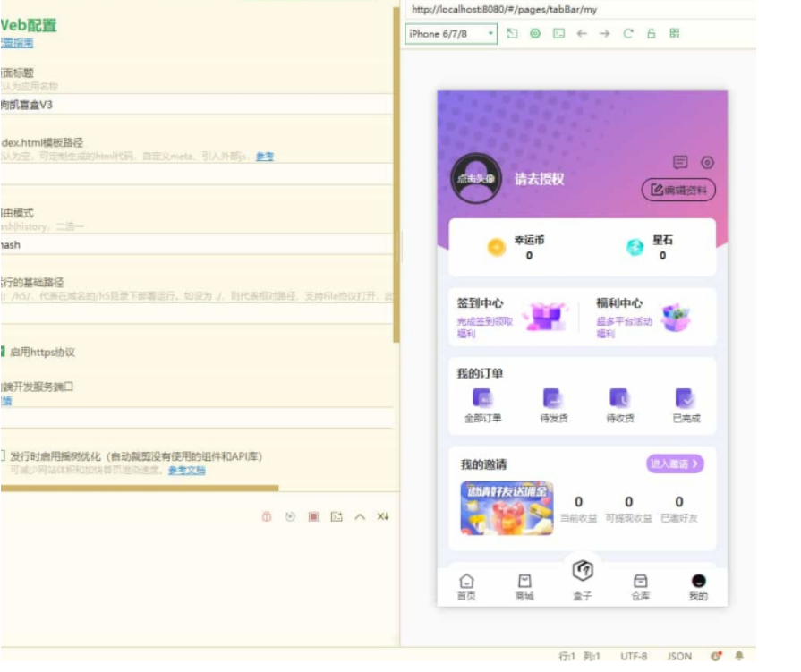
Task: Click the red stop square icon
Action: (x=313, y=517)
